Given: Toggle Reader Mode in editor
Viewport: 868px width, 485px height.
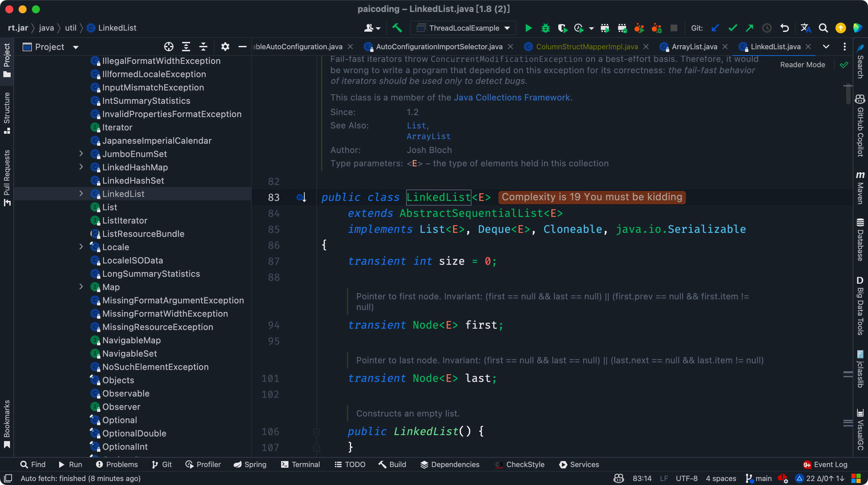Looking at the screenshot, I should (802, 65).
